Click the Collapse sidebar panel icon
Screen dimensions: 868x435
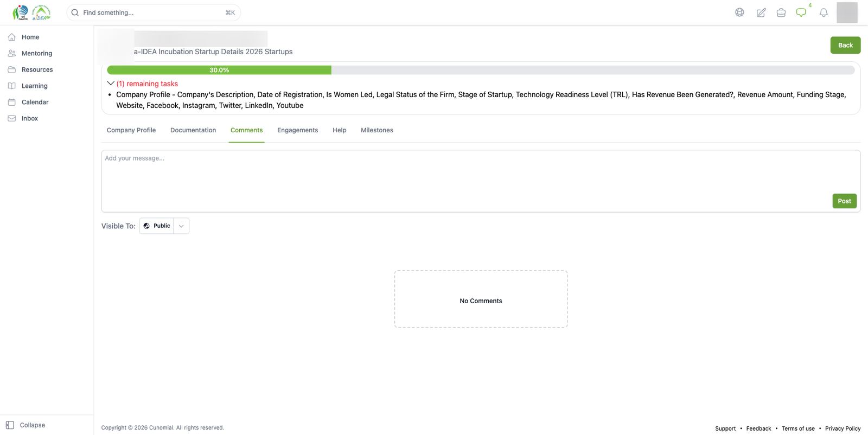pyautogui.click(x=10, y=425)
